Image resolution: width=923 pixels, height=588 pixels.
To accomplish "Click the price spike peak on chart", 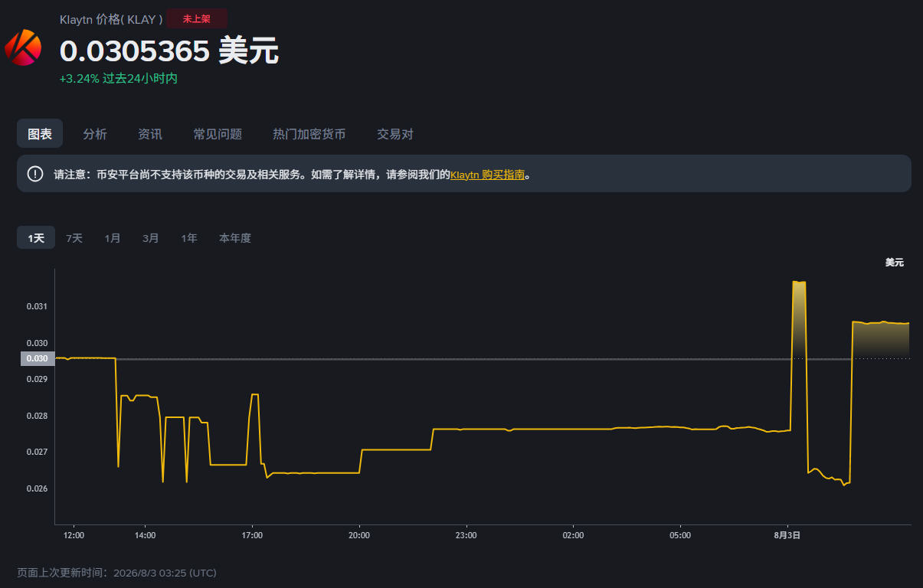I will click(x=799, y=283).
